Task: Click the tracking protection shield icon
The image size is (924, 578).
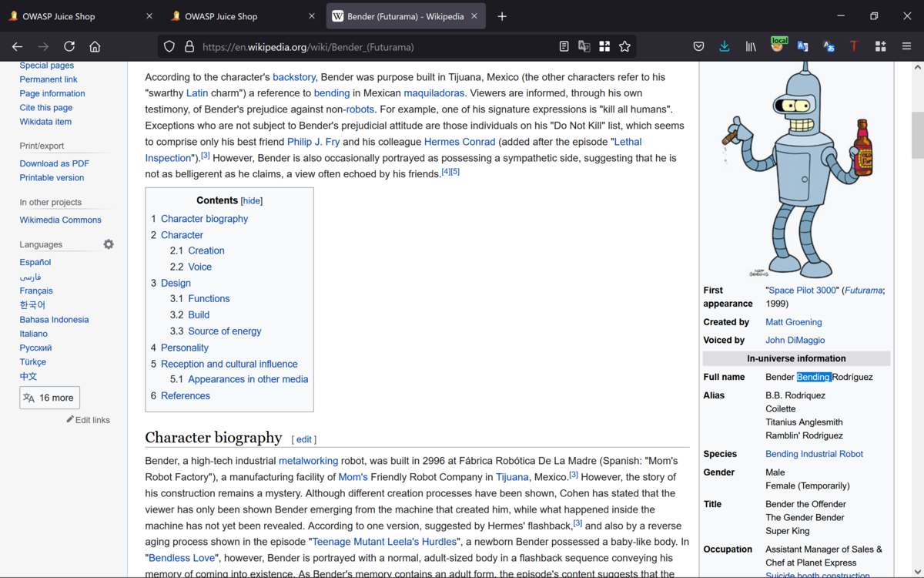Action: [169, 47]
